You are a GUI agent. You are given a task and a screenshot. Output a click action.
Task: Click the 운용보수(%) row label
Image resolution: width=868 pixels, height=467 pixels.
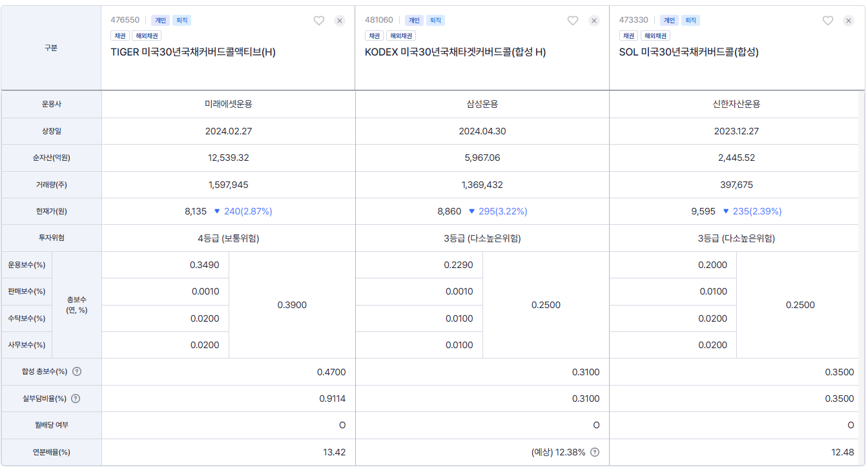(26, 265)
